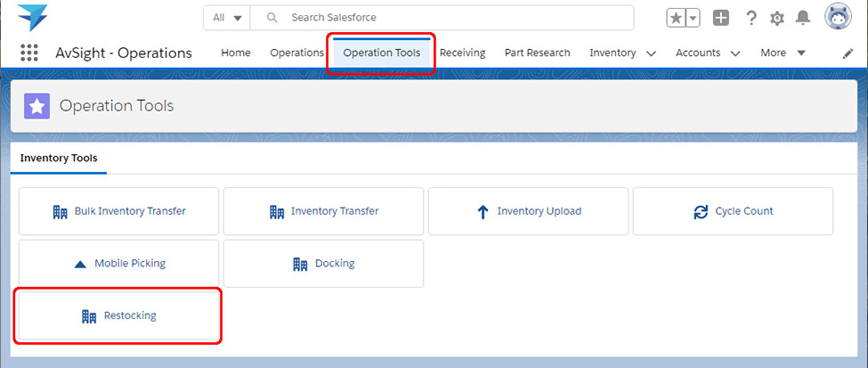Expand the Inventory tab chevron

[x=651, y=53]
